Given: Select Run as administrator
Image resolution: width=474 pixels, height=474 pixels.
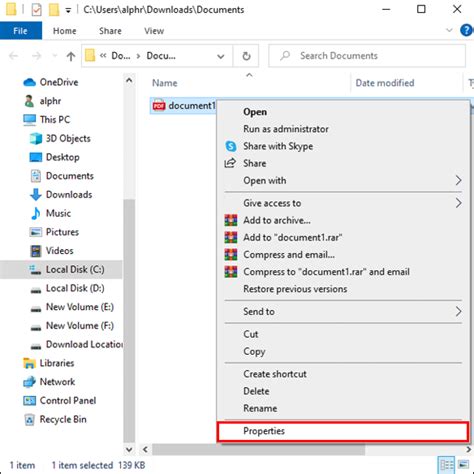Looking at the screenshot, I should tap(343, 129).
